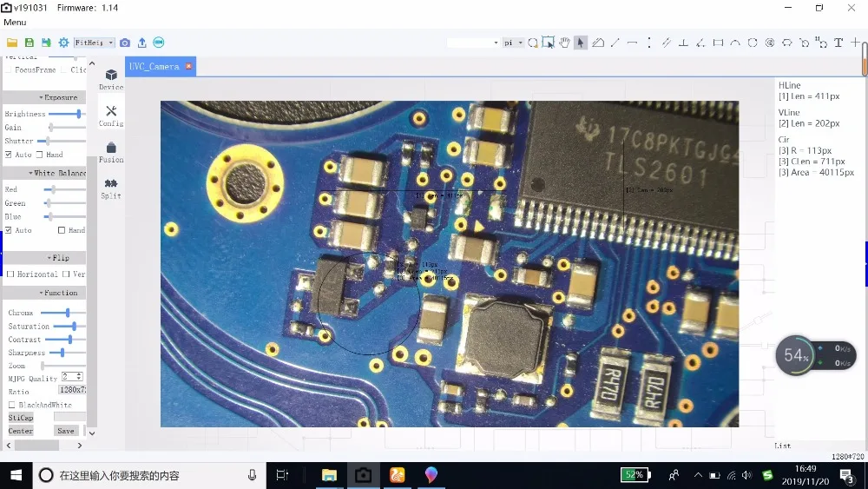Viewport: 868px width, 489px height.
Task: Click the panel scroll down arrow
Action: tap(92, 433)
